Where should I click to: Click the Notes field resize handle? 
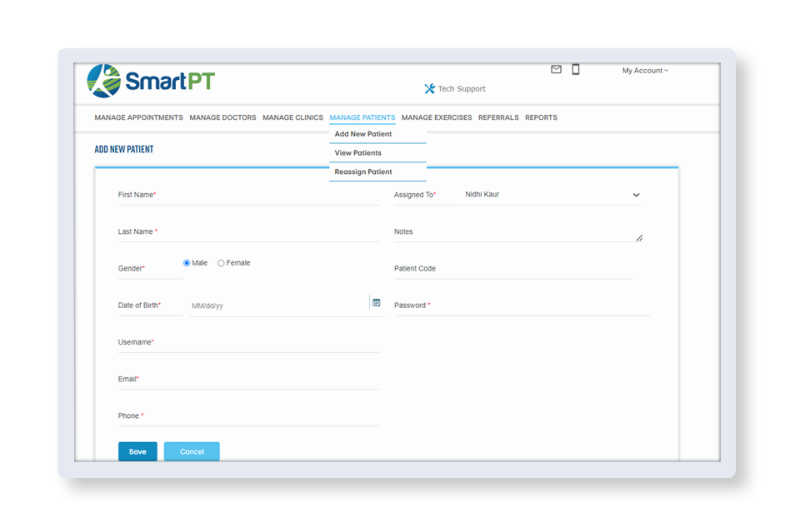[x=638, y=238]
